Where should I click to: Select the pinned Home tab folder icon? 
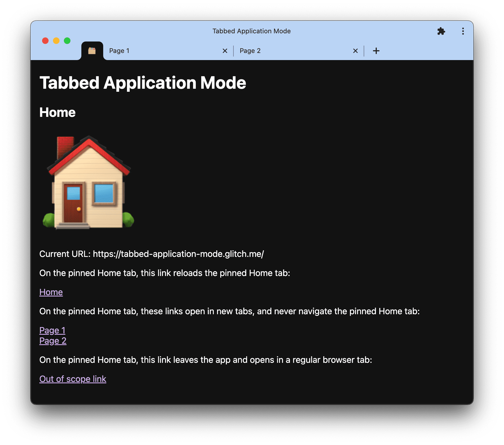point(92,51)
